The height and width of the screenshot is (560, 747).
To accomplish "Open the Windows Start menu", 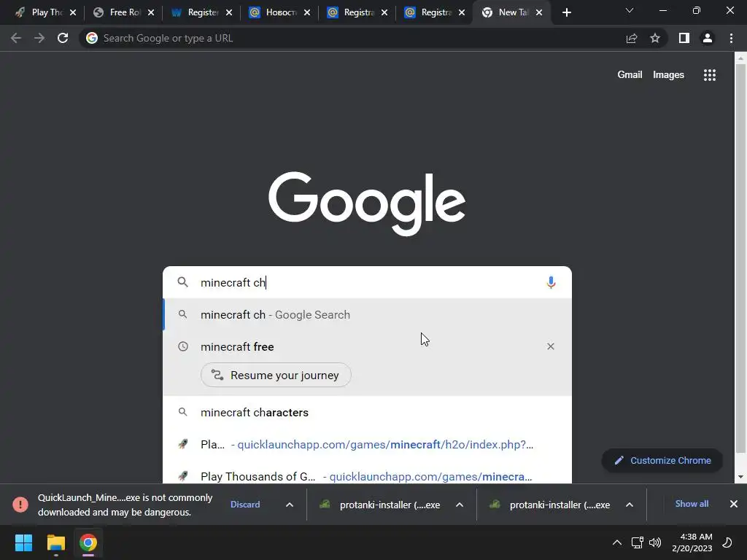I will point(23,542).
